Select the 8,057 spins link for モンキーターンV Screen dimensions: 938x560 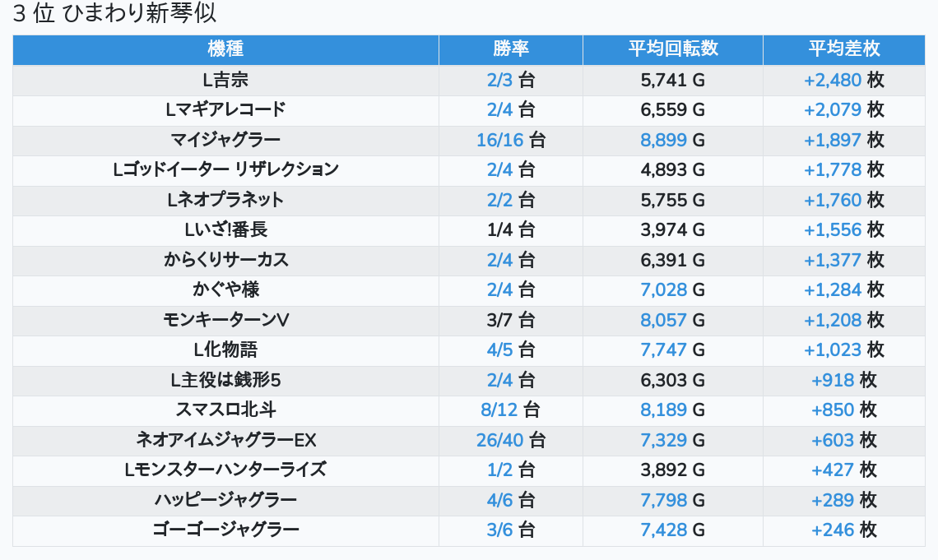pyautogui.click(x=663, y=320)
